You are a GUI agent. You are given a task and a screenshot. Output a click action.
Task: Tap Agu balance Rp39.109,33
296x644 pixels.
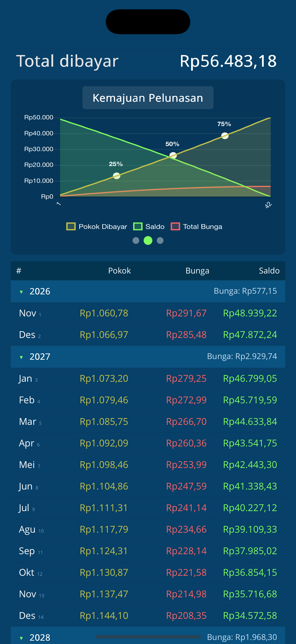pos(250,529)
